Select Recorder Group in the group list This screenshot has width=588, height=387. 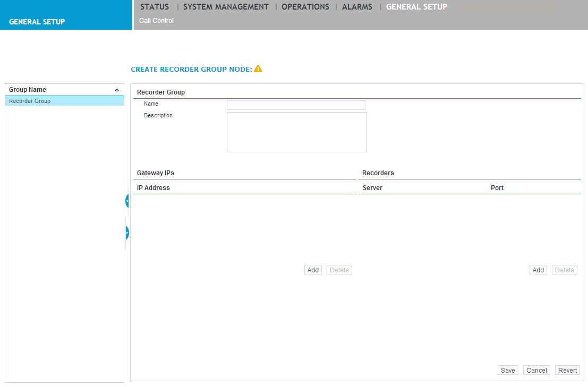(29, 101)
